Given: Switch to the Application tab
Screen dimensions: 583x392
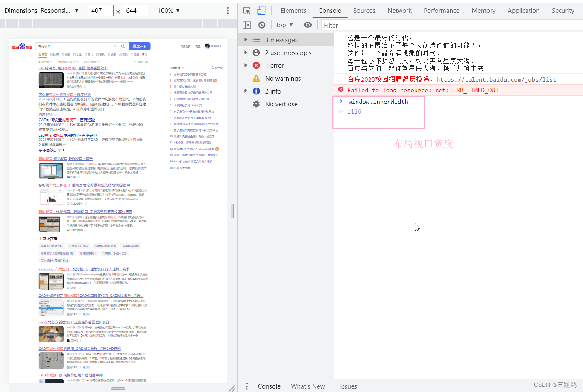Looking at the screenshot, I should pyautogui.click(x=524, y=11).
